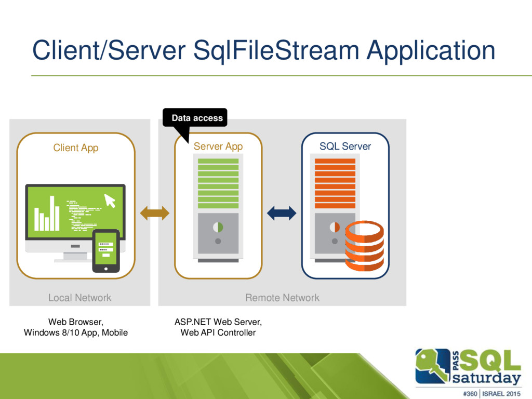Viewport: 532px width, 399px height.
Task: Click the green Server App tower icon
Action: coord(218,208)
